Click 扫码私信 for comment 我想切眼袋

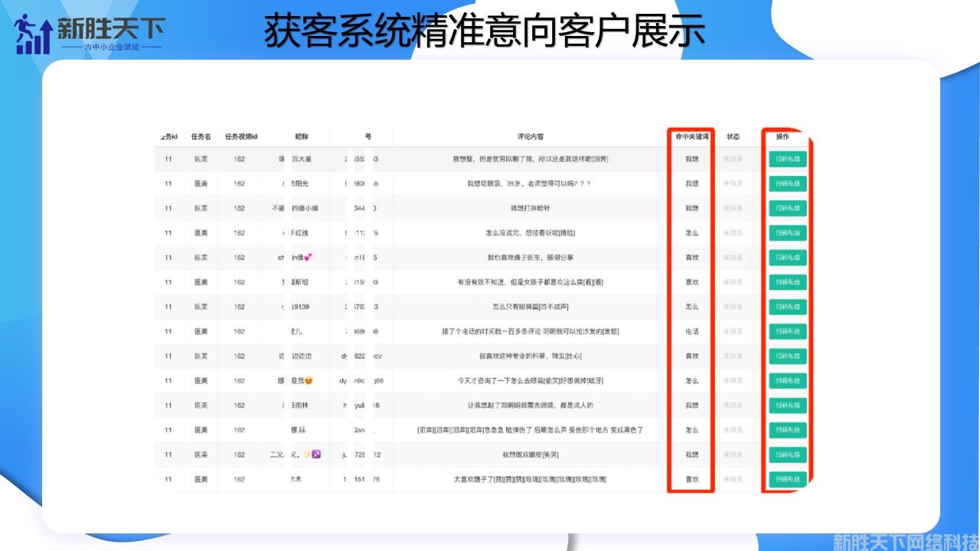787,184
